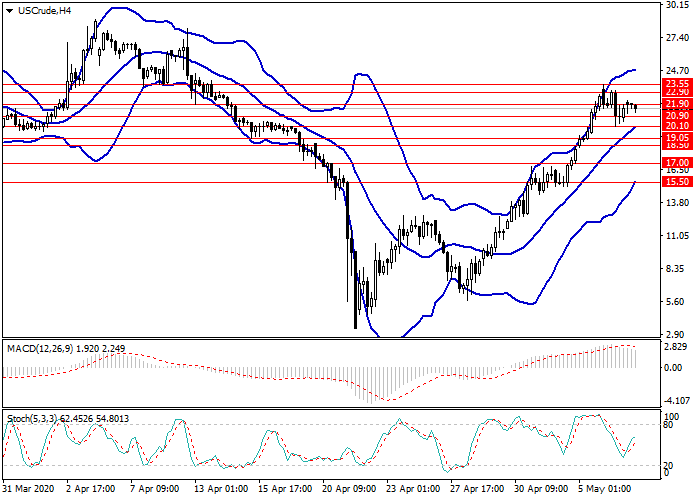This screenshot has width=700, height=500.
Task: Select the 27 Apr 17:00 time label
Action: coord(478,490)
